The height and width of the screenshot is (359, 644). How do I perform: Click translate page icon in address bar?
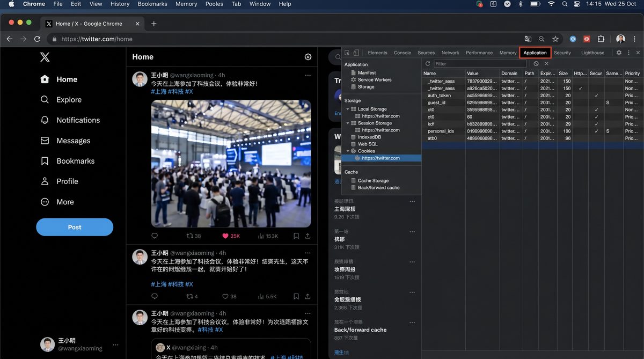528,39
